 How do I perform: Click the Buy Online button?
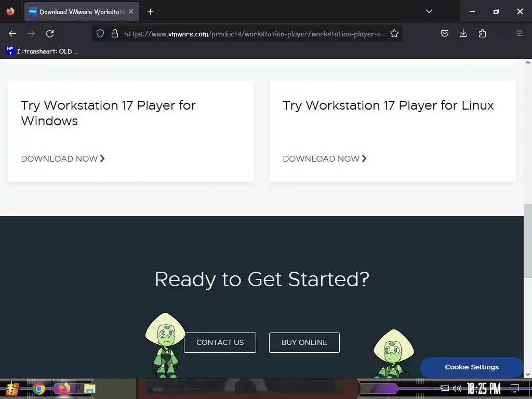coord(304,343)
